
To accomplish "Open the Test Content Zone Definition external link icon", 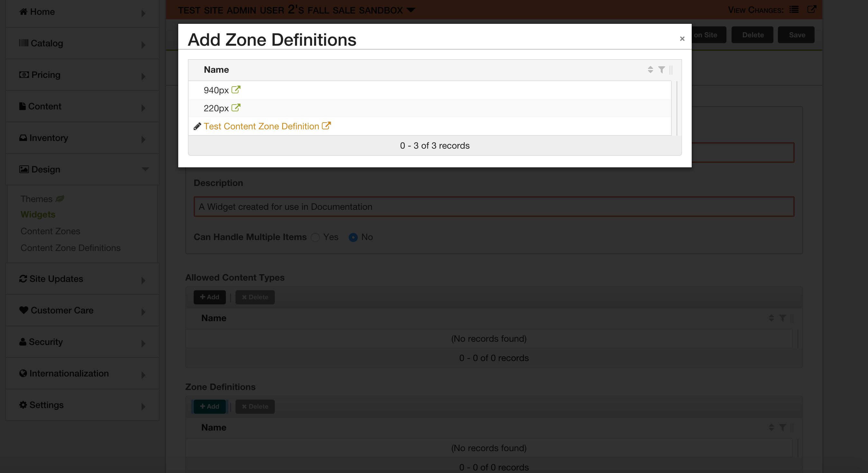I will point(326,126).
